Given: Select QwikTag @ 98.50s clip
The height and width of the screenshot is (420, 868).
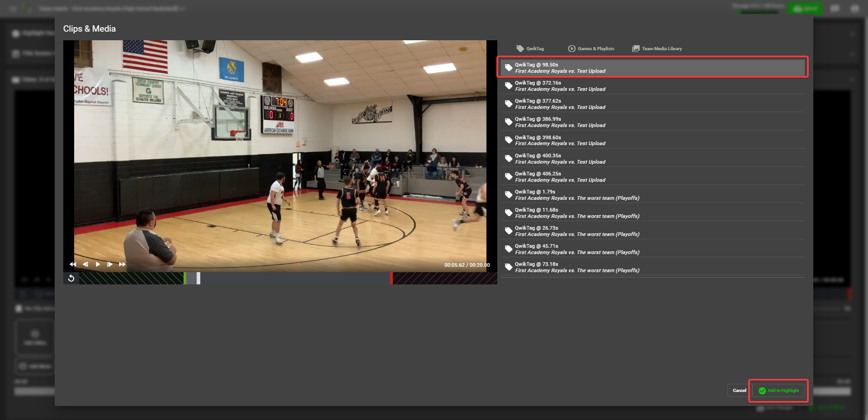Looking at the screenshot, I should point(653,67).
